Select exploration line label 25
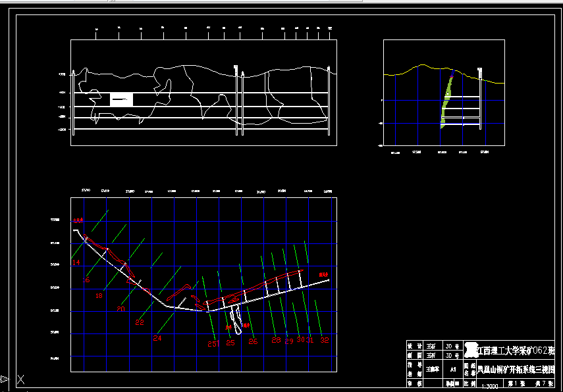Image resolution: width=563 pixels, height=392 pixels. 230,343
